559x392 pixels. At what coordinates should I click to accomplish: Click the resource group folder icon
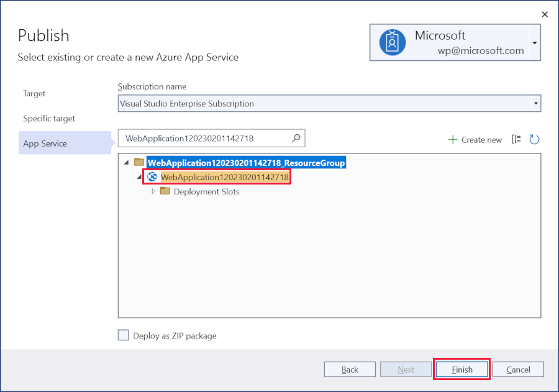(139, 162)
